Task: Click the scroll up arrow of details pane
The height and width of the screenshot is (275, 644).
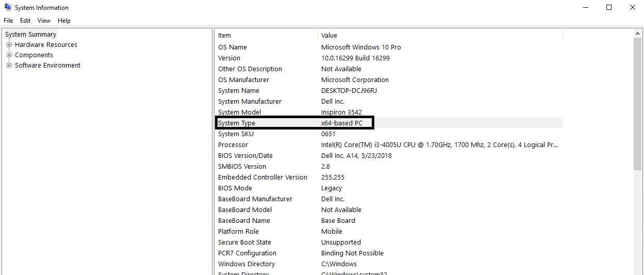Action: point(638,34)
